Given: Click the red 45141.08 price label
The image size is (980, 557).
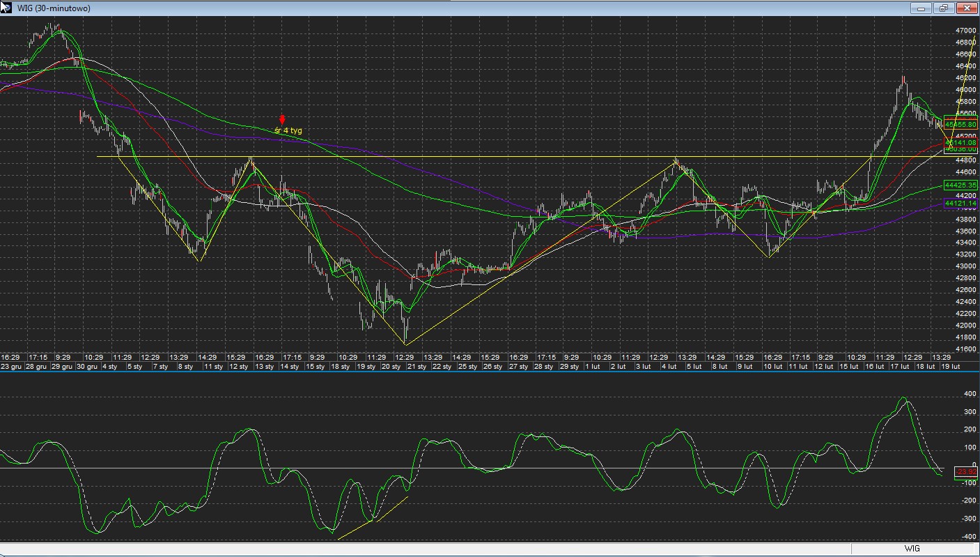Looking at the screenshot, I should [960, 142].
